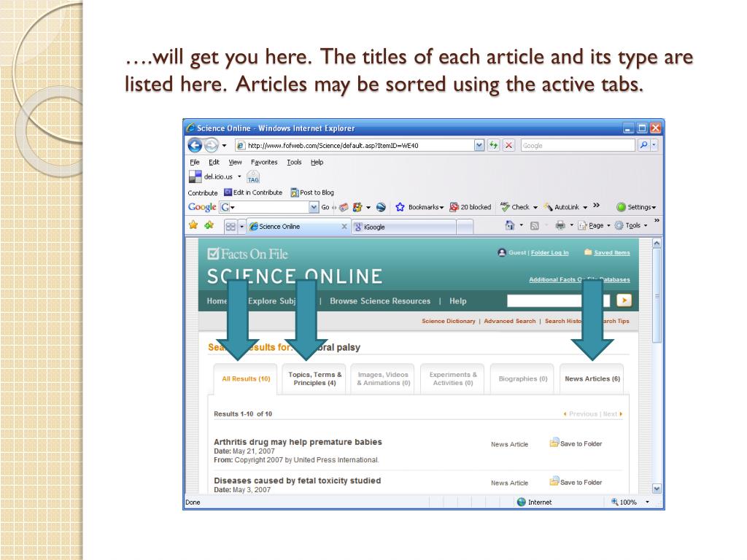Save the Arthritis drug article to folder

pyautogui.click(x=576, y=443)
